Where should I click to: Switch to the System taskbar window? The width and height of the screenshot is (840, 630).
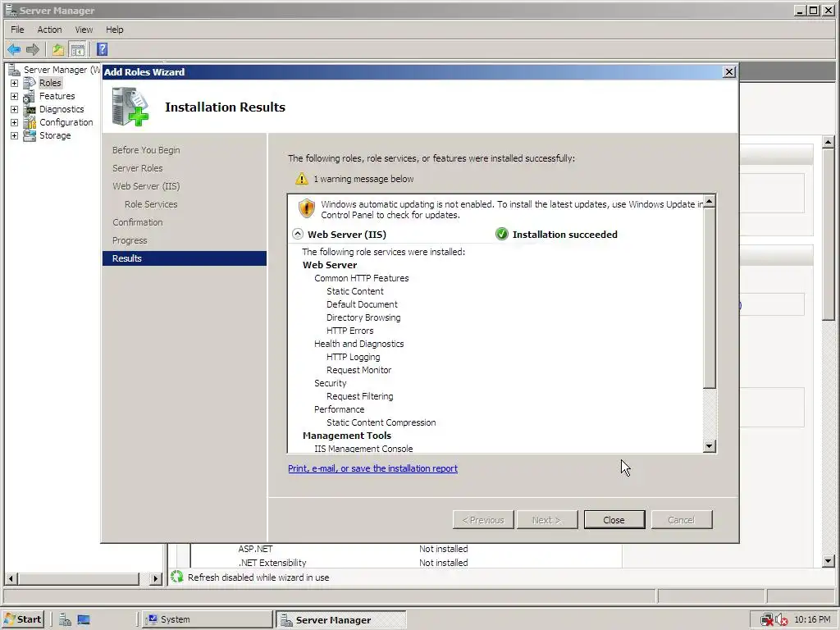pos(208,619)
